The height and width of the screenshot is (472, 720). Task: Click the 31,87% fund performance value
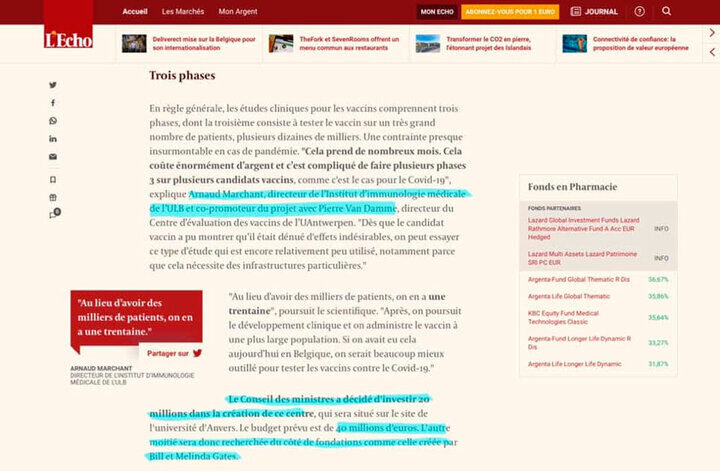(658, 364)
